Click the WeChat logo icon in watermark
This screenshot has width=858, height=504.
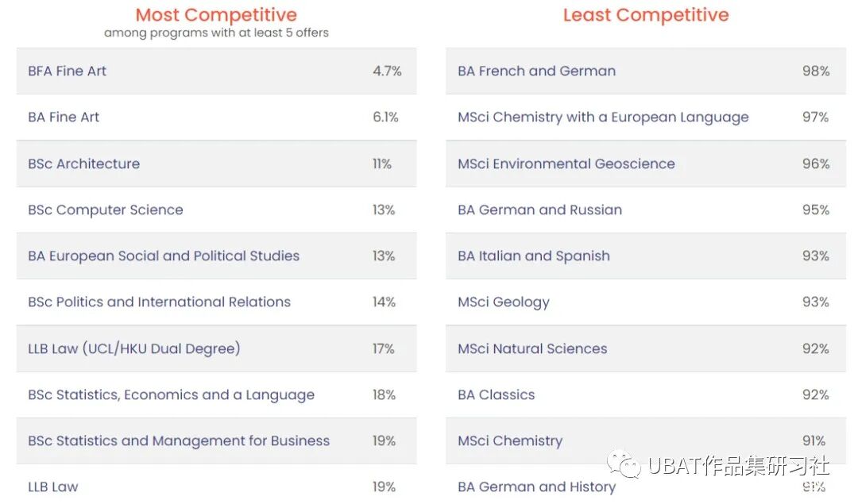624,464
